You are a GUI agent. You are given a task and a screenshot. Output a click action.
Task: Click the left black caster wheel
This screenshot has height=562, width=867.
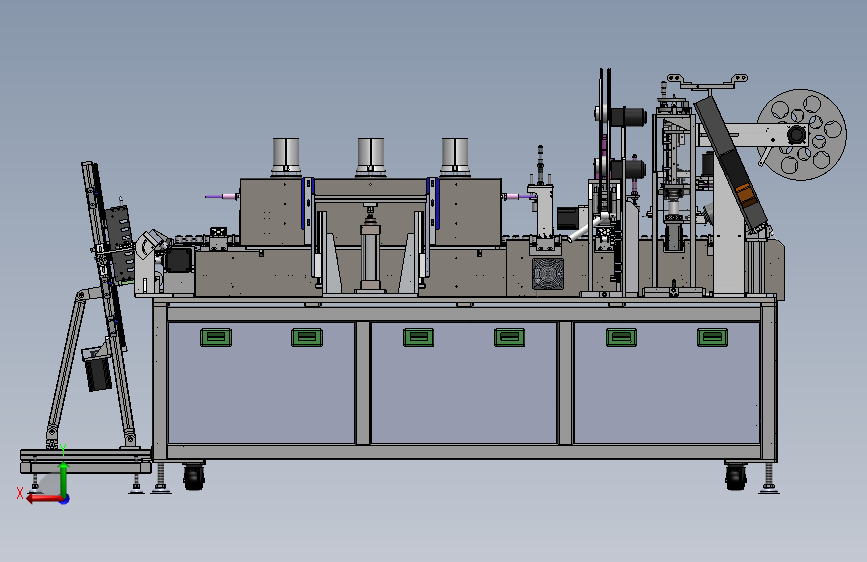(x=194, y=477)
